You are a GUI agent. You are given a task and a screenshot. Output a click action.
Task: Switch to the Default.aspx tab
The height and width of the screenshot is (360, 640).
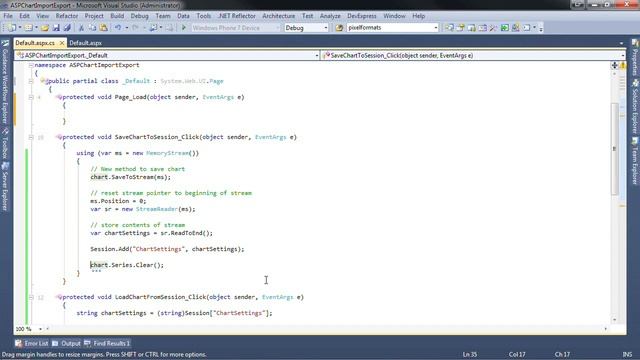86,43
